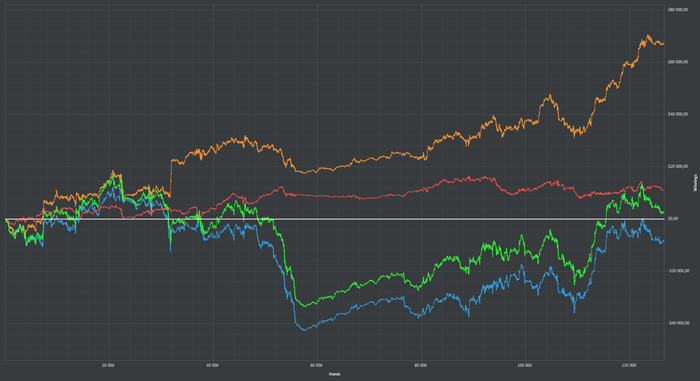Select the Winnings y-axis title
This screenshot has width=700, height=381.
click(x=695, y=183)
